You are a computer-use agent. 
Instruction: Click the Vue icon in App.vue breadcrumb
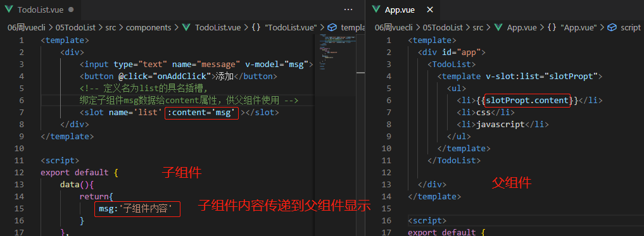[x=498, y=27]
